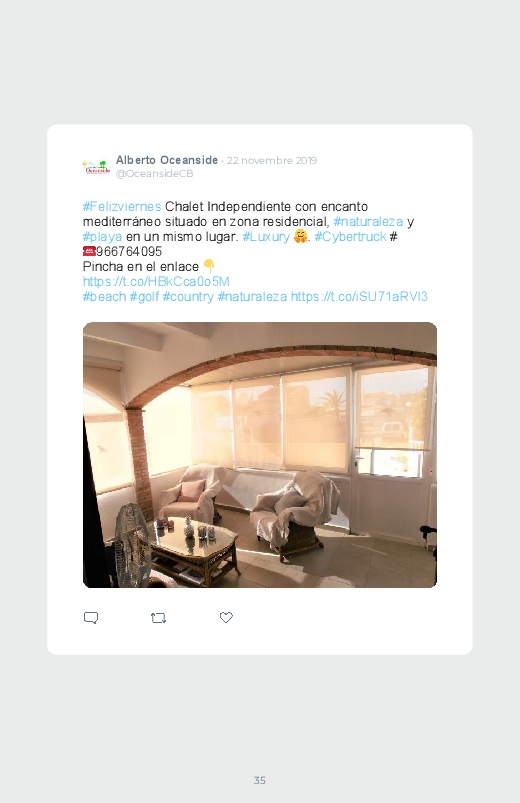Viewport: 520px width, 803px height.
Task: Open the #Felizviernes hashtag
Action: pyautogui.click(x=122, y=206)
